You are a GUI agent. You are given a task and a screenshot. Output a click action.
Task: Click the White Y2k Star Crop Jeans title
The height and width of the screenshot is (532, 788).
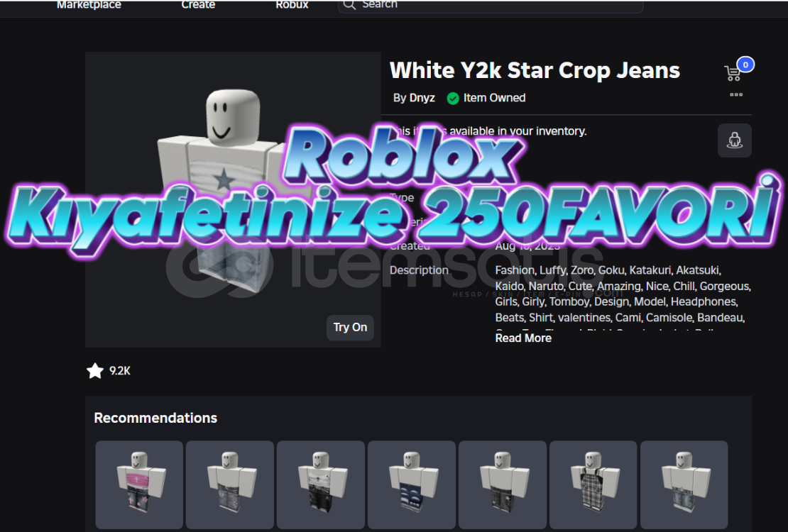535,70
